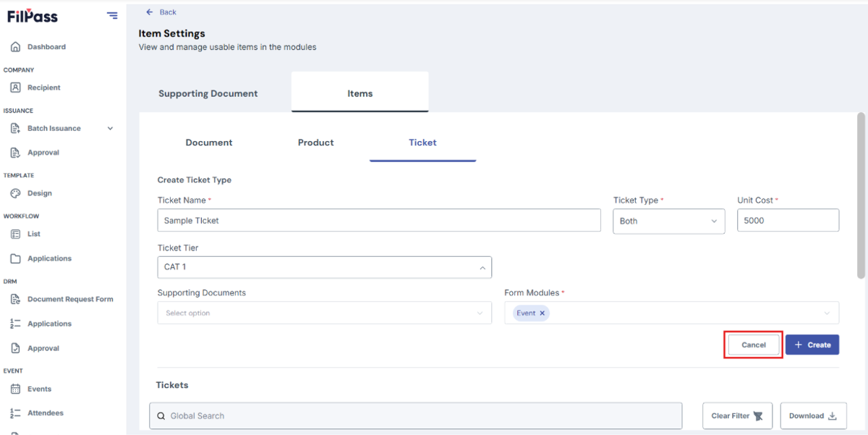Click the Attendees list icon
Viewport: 868px width, 435px height.
pyautogui.click(x=16, y=413)
